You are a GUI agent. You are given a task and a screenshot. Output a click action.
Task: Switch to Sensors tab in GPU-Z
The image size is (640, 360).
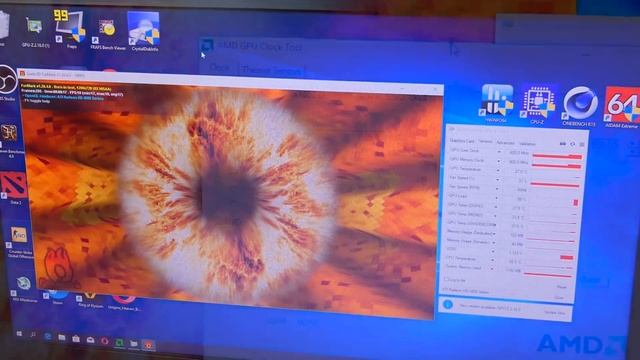point(485,142)
